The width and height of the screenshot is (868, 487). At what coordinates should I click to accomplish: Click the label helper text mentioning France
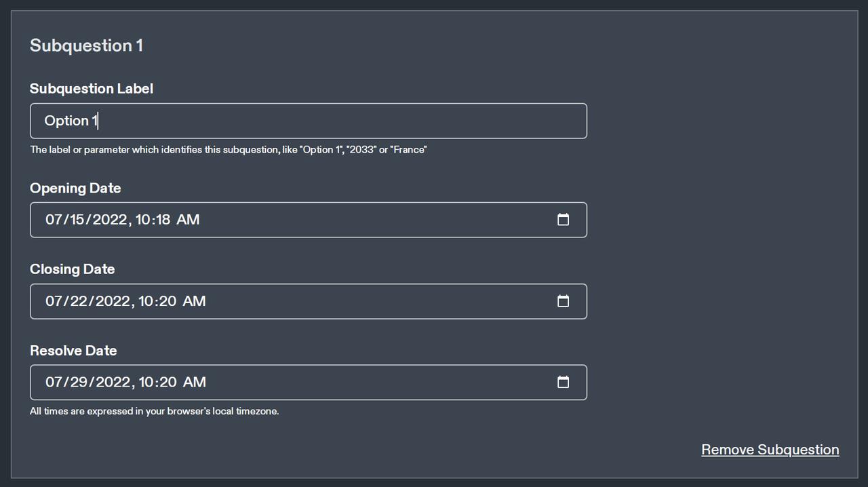point(229,149)
